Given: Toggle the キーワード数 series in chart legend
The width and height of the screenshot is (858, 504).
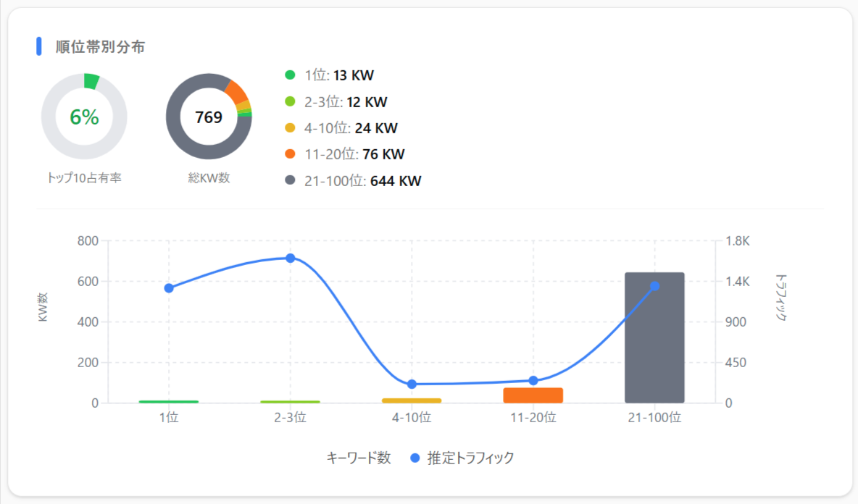Looking at the screenshot, I should (x=359, y=458).
